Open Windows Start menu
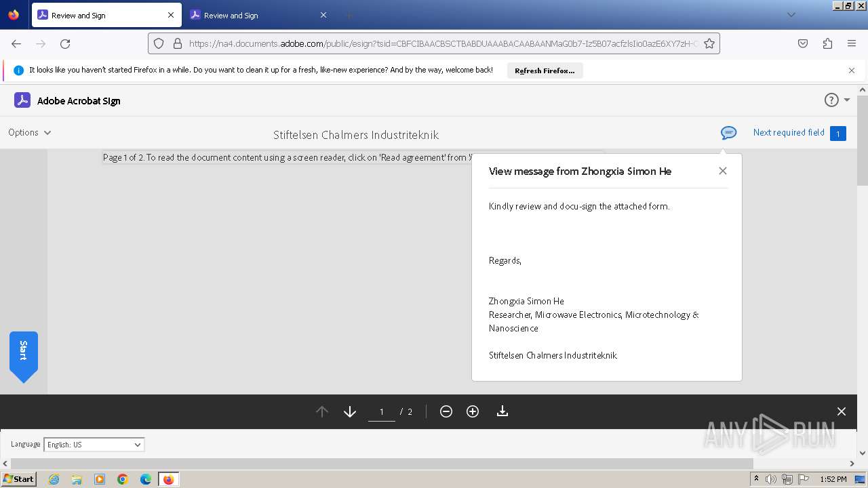This screenshot has height=488, width=868. [x=19, y=479]
